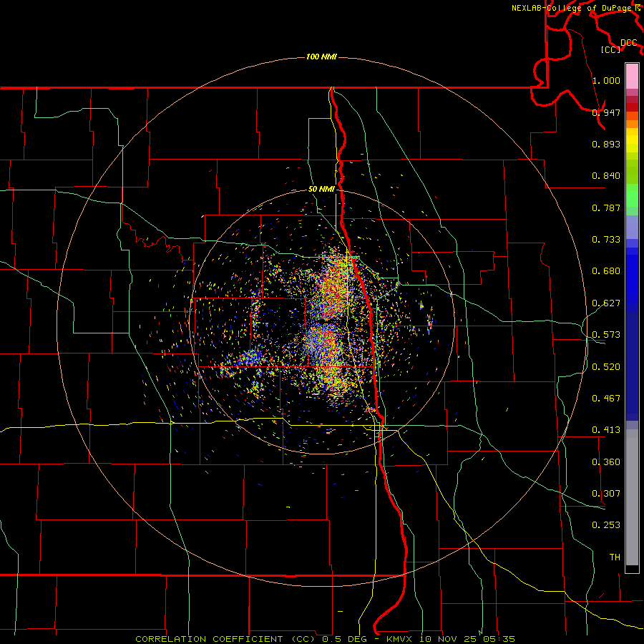Click the 0.360 color scale value
The width and height of the screenshot is (644, 644).
pos(606,462)
